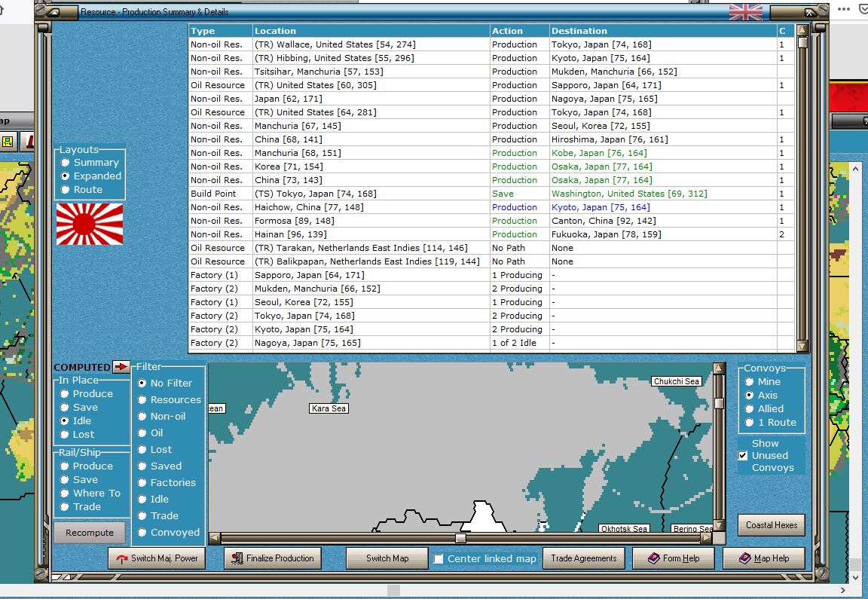This screenshot has width=868, height=599.
Task: Filter by Convoyed
Action: tap(142, 533)
